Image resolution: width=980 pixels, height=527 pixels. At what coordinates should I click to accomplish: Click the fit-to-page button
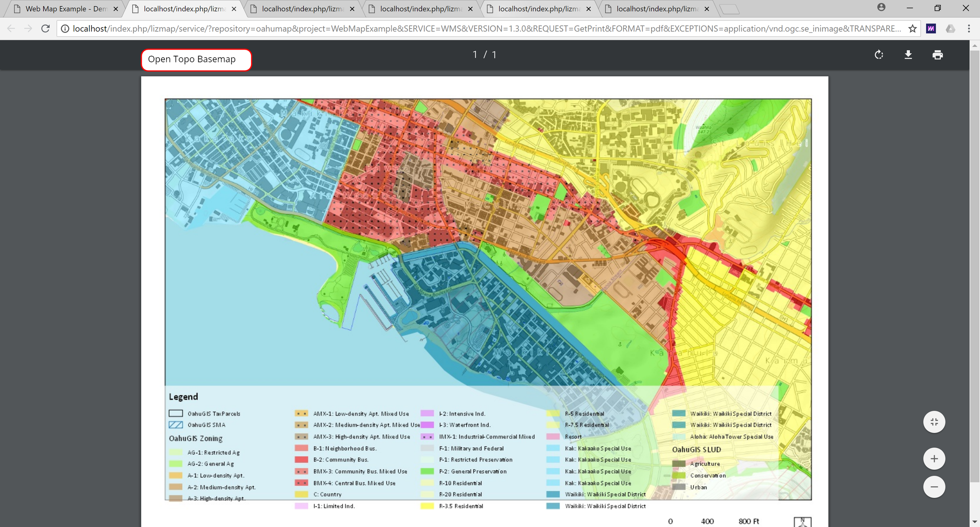click(934, 422)
